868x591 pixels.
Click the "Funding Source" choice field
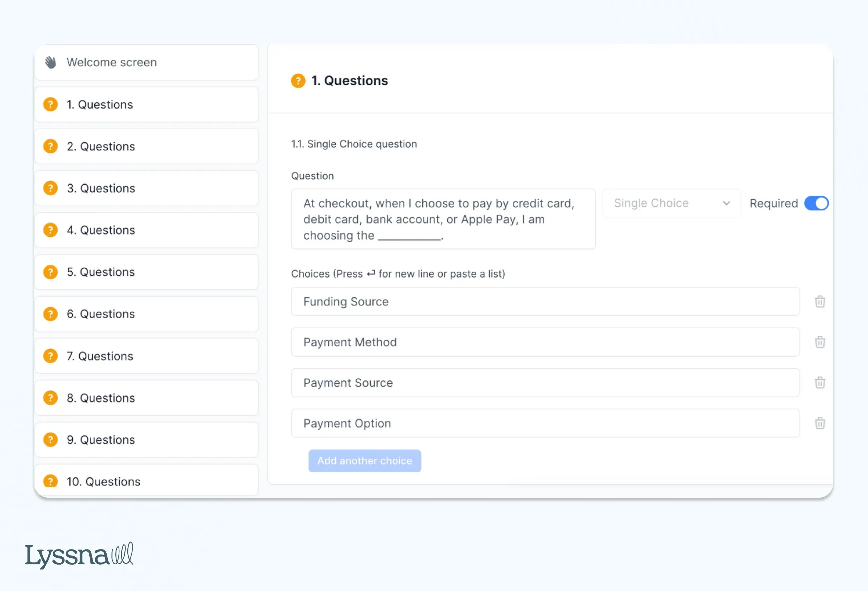(545, 302)
